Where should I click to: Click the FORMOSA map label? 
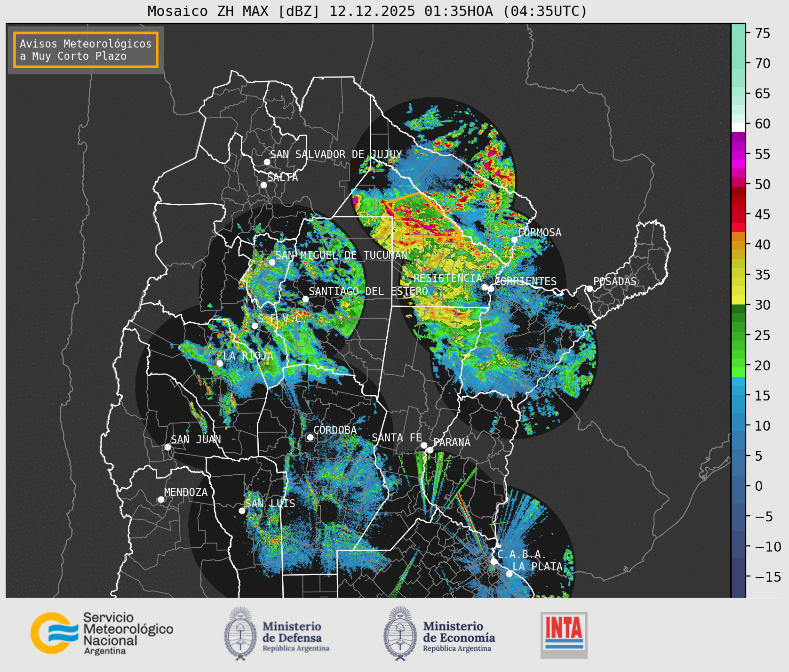540,232
